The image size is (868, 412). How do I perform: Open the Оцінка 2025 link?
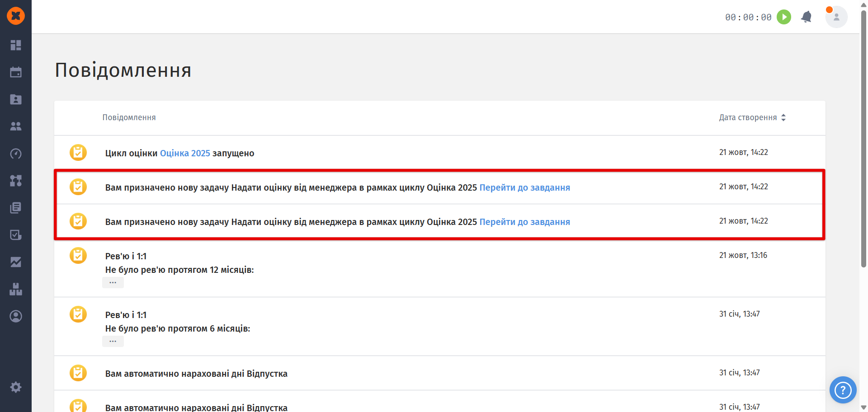(185, 153)
